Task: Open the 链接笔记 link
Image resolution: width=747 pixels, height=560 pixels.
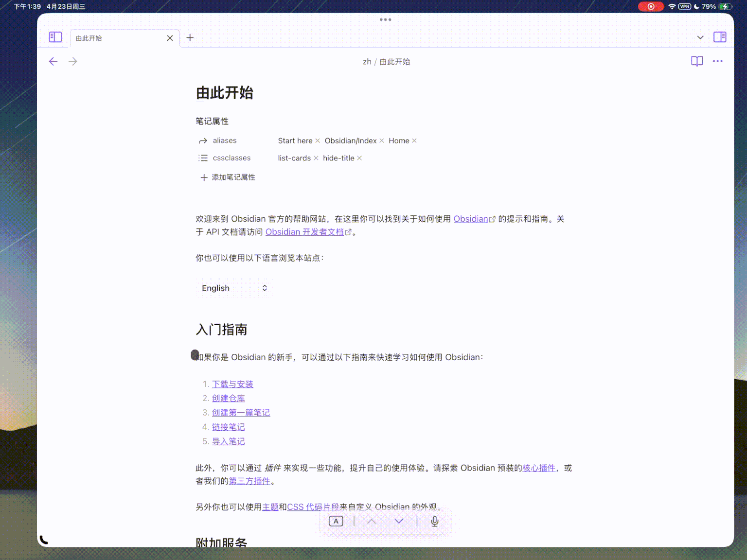Action: 229,427
